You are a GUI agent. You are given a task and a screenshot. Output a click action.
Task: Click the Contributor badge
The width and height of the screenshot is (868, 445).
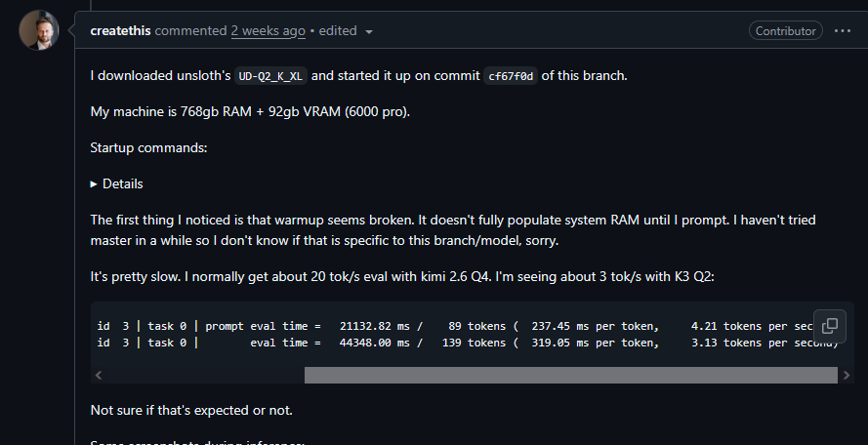coord(786,31)
